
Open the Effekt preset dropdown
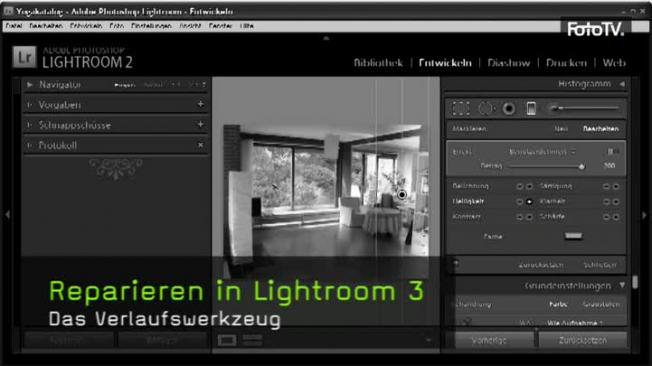click(x=543, y=152)
